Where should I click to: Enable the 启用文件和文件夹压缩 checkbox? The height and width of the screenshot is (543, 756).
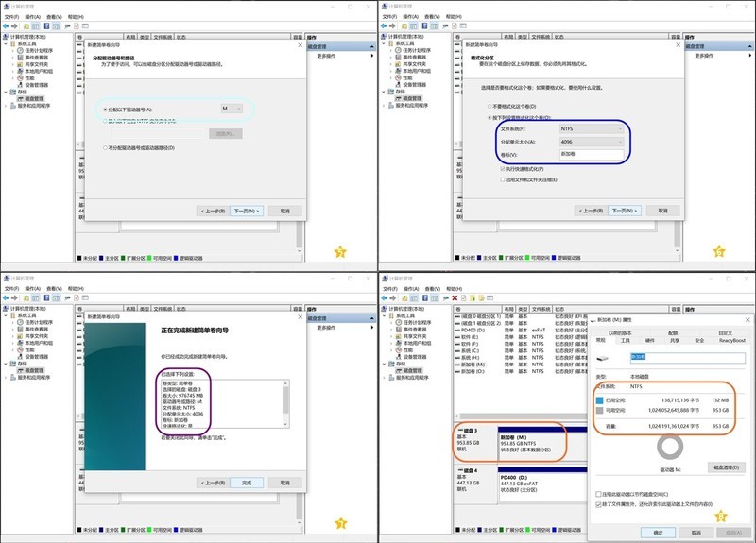(503, 179)
